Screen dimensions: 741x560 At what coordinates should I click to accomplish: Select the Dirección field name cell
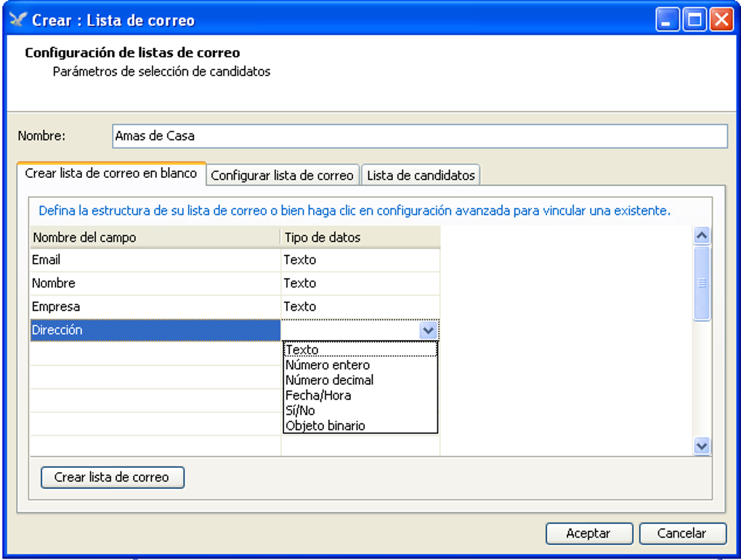(x=155, y=330)
